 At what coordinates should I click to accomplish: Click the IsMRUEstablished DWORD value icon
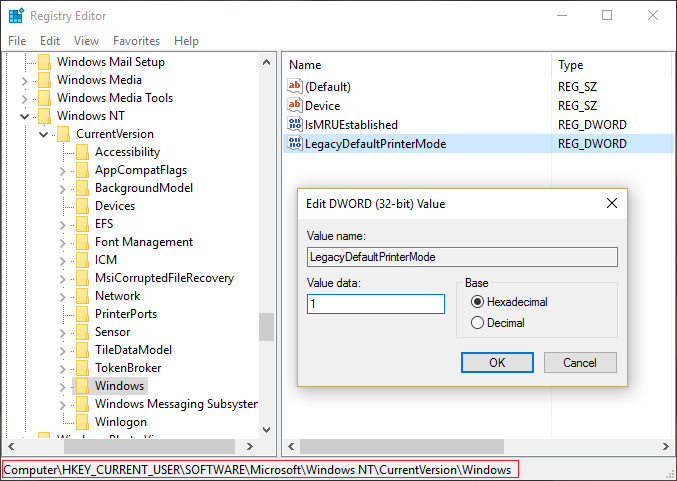point(295,125)
